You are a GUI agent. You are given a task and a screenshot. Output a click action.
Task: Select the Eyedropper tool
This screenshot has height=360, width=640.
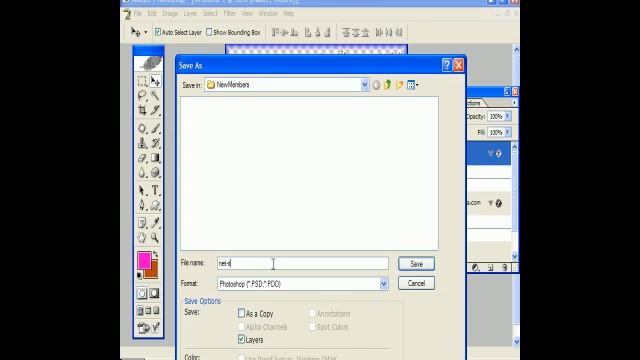pos(155,223)
